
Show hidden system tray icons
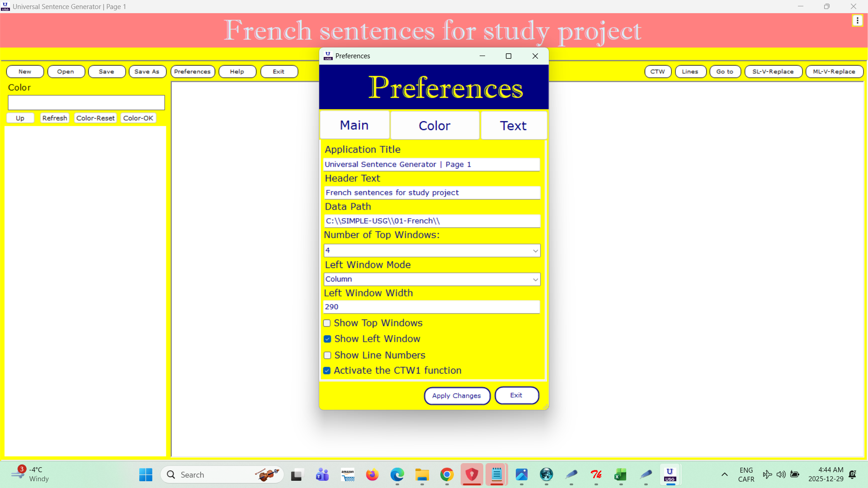tap(724, 474)
